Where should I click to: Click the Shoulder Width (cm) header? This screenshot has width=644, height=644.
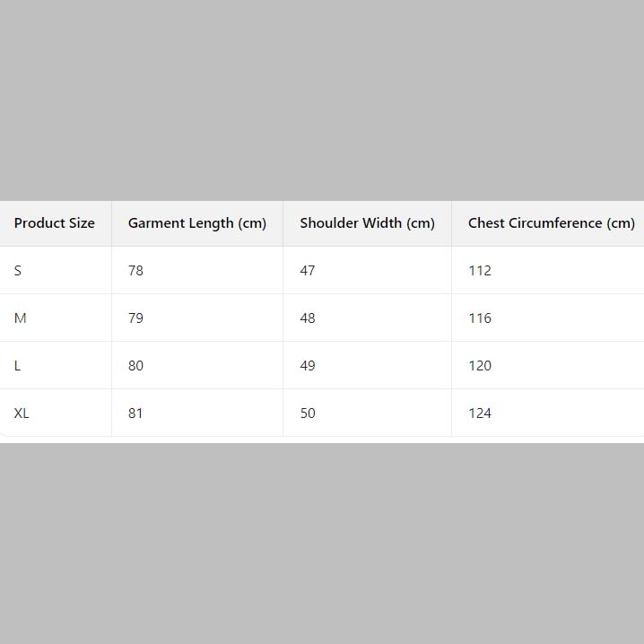pos(367,223)
